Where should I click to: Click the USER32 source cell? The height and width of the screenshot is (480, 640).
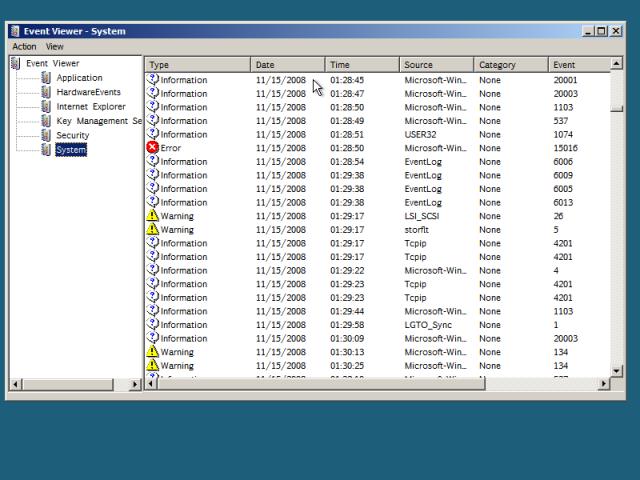pyautogui.click(x=420, y=135)
